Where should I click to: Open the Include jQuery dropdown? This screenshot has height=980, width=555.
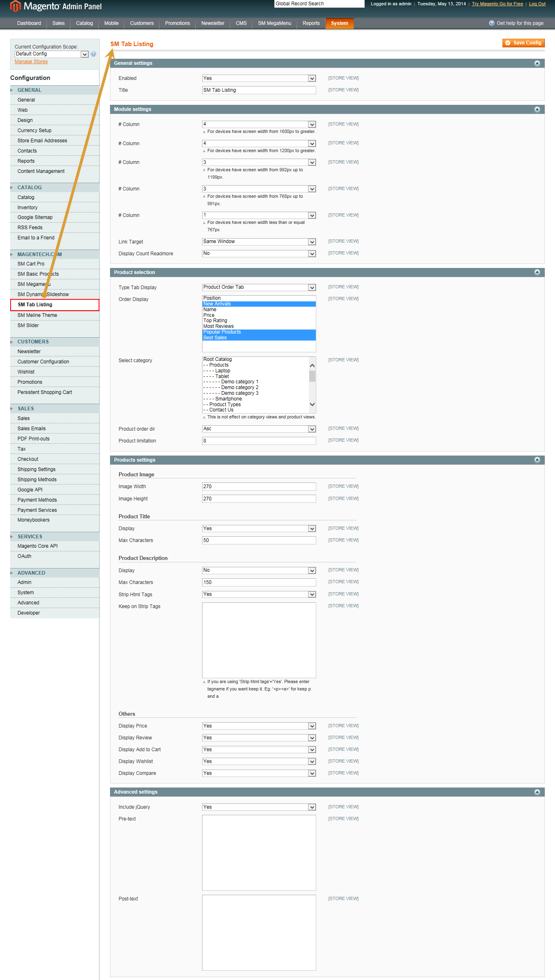pyautogui.click(x=259, y=807)
